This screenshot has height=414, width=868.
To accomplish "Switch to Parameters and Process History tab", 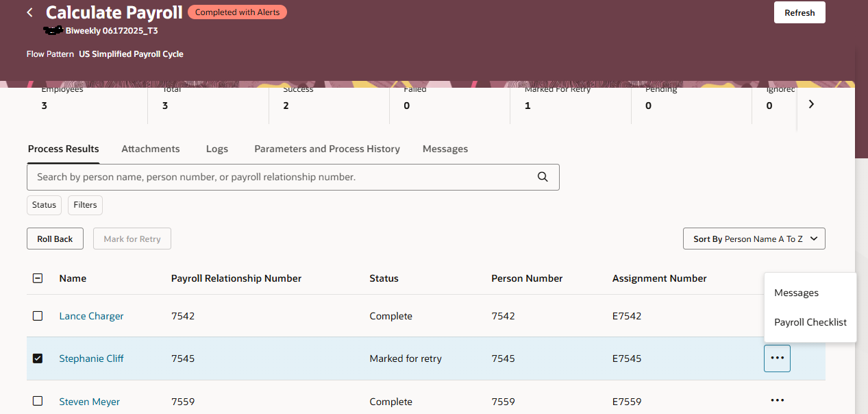I will (327, 149).
